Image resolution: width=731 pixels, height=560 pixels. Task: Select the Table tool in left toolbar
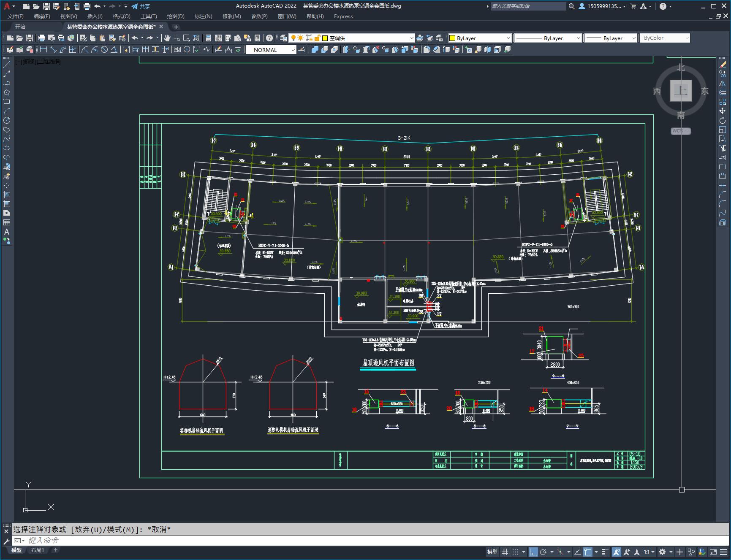click(x=7, y=222)
